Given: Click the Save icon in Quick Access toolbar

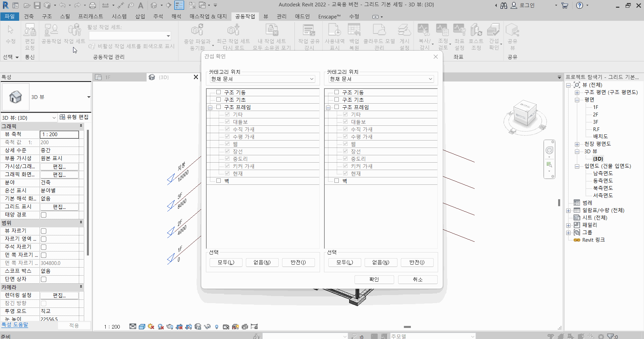Looking at the screenshot, I should pos(37,5).
